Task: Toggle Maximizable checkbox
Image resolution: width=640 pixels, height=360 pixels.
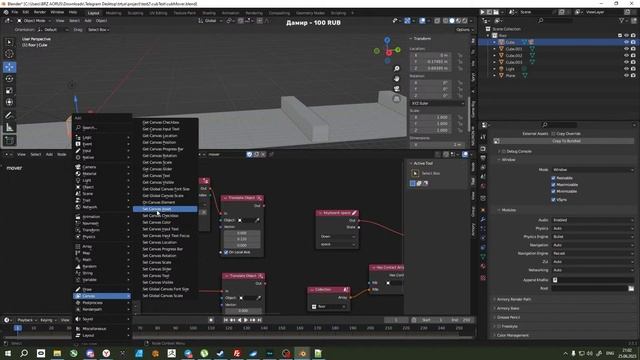Action: [x=553, y=184]
